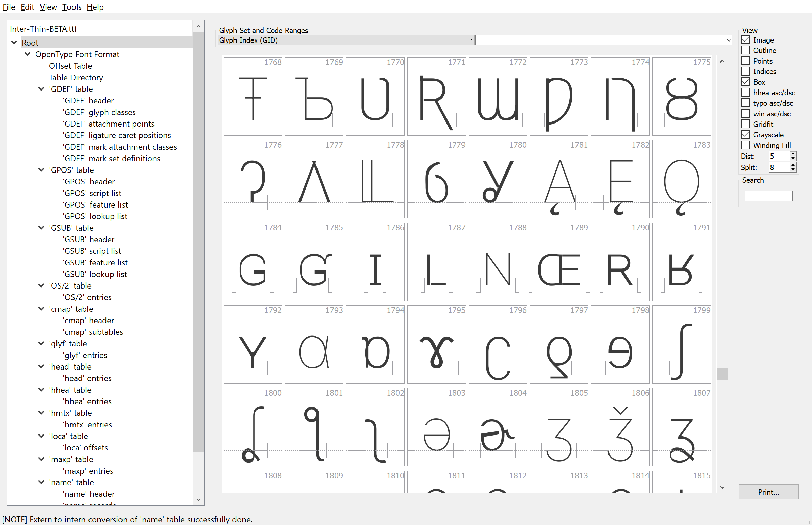812x525 pixels.
Task: Enable the Gridfit option
Action: 745,124
